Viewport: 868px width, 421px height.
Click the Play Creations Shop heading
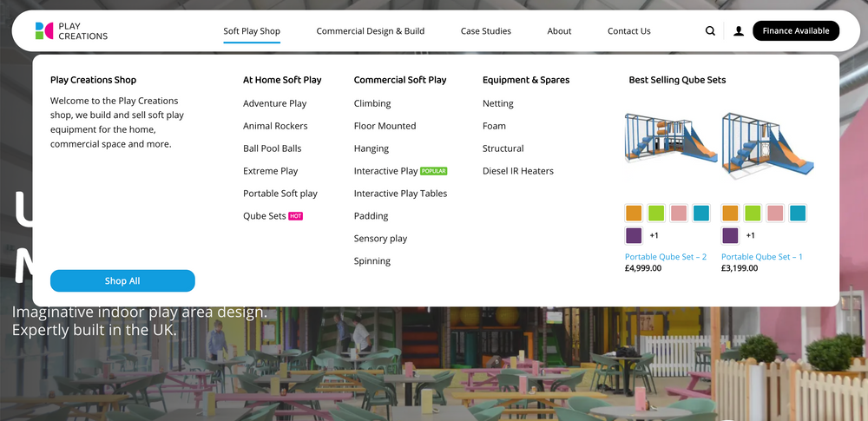(x=93, y=80)
